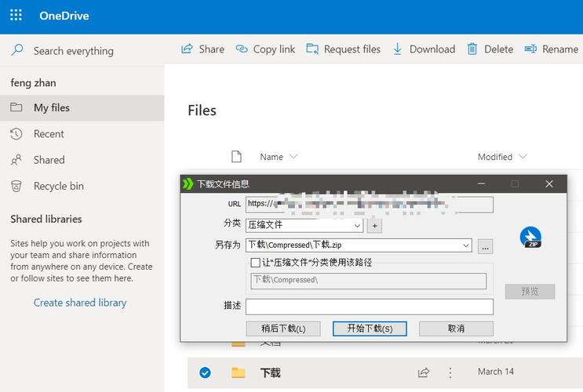The image size is (583, 392).
Task: Click the Download arrow icon
Action: point(398,49)
